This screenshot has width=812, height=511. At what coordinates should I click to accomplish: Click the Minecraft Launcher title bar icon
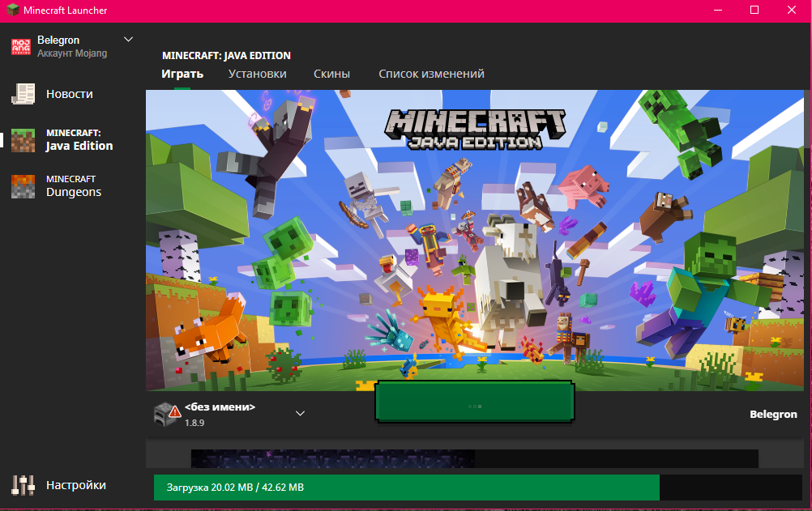pos(12,10)
